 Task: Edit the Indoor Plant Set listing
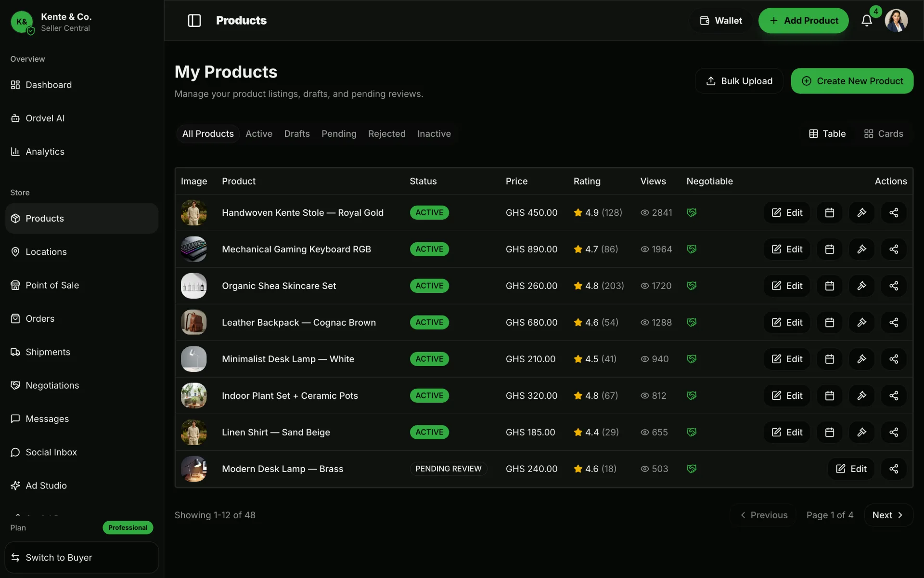(787, 395)
